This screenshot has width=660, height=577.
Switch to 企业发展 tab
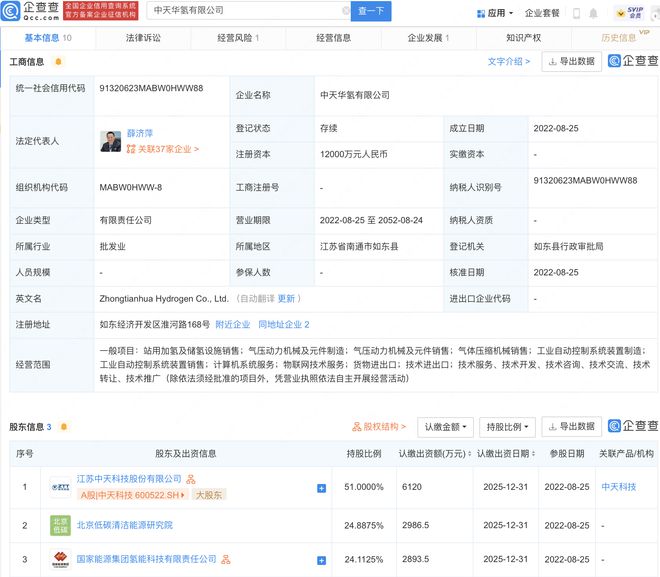click(x=428, y=38)
